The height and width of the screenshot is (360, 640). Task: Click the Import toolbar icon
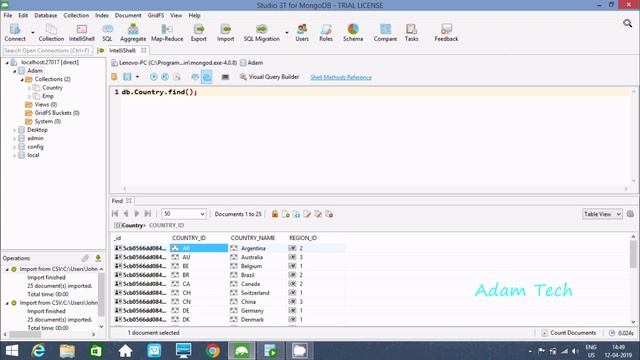tap(225, 33)
